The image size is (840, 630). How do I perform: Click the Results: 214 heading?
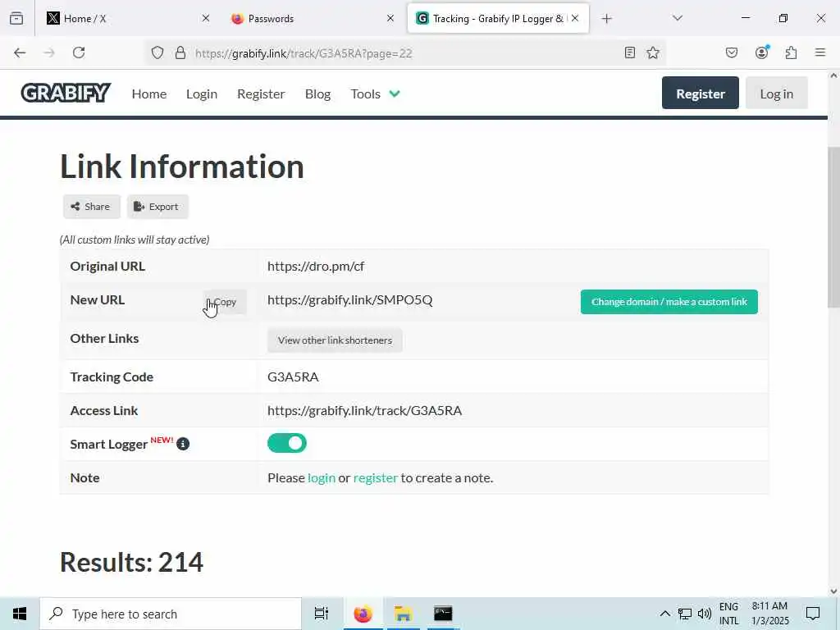coord(132,562)
